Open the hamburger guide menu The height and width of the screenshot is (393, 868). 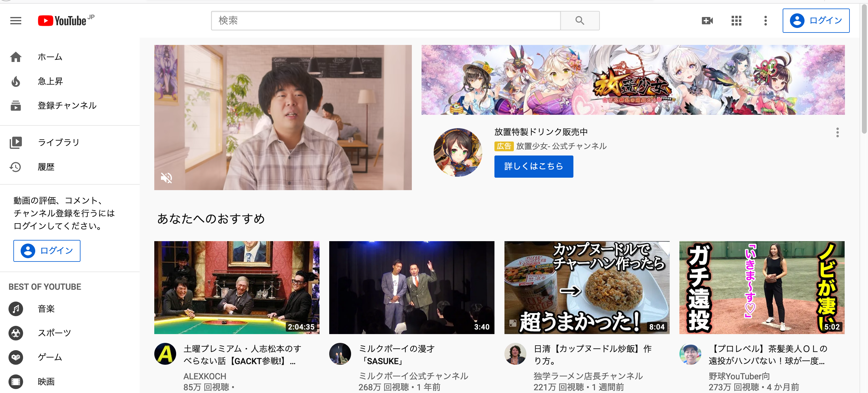(15, 21)
